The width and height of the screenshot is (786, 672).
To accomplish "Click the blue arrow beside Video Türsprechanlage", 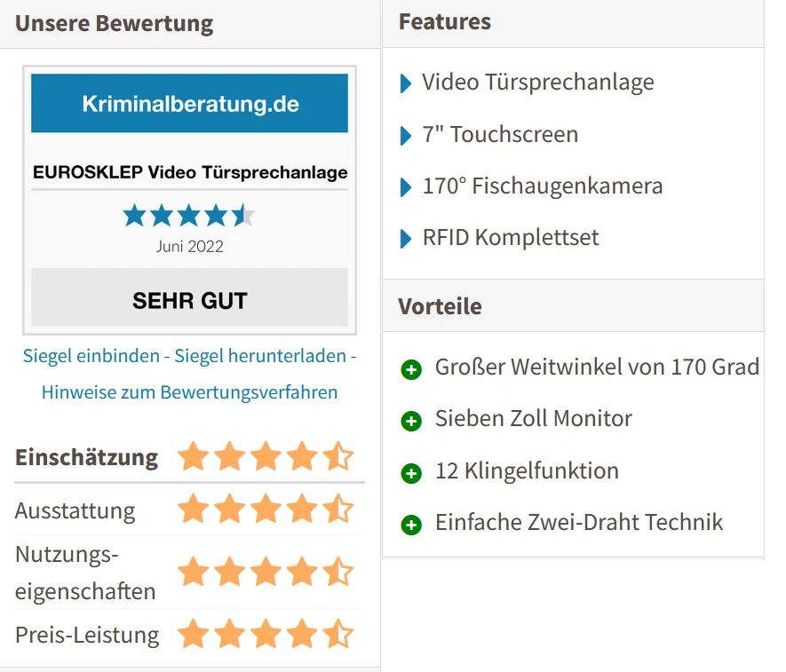I will pos(407,83).
